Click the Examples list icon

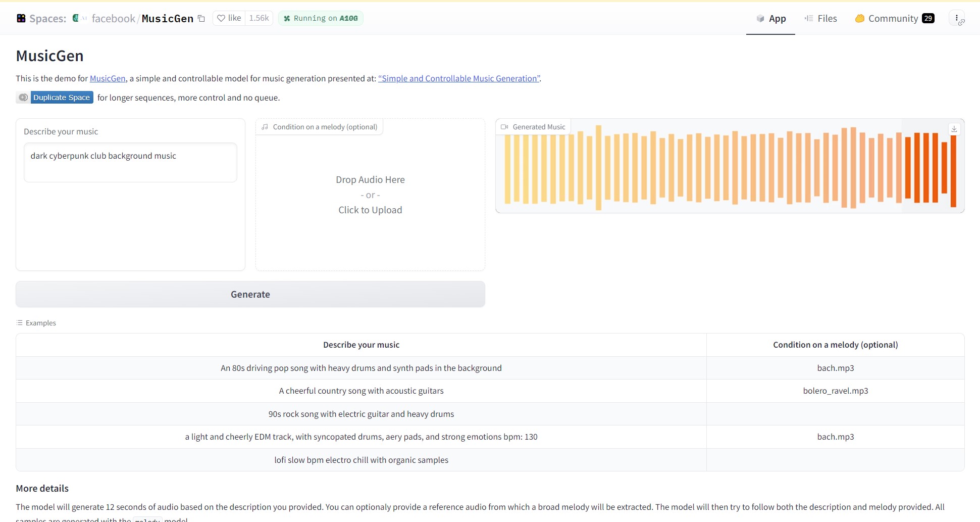coord(20,323)
